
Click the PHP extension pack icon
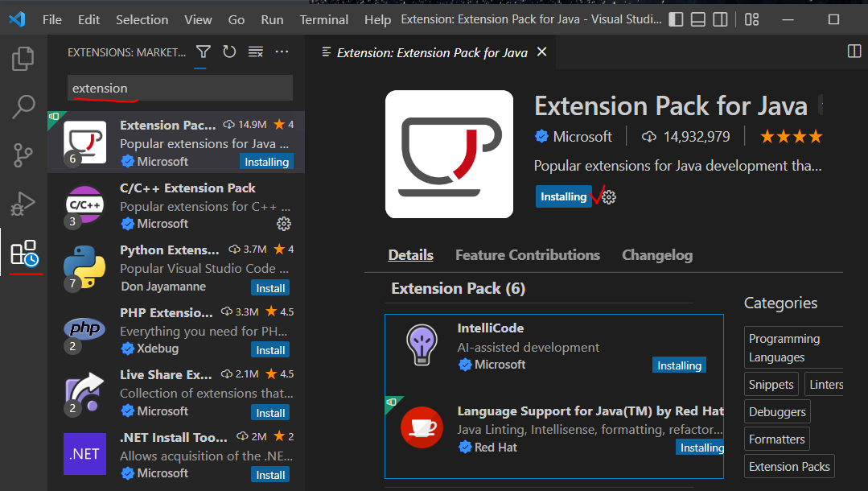click(x=84, y=329)
